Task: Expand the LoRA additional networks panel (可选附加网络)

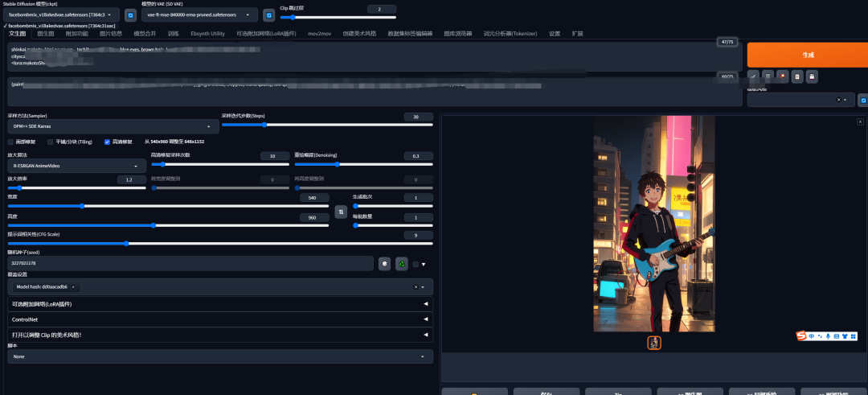Action: pos(220,304)
